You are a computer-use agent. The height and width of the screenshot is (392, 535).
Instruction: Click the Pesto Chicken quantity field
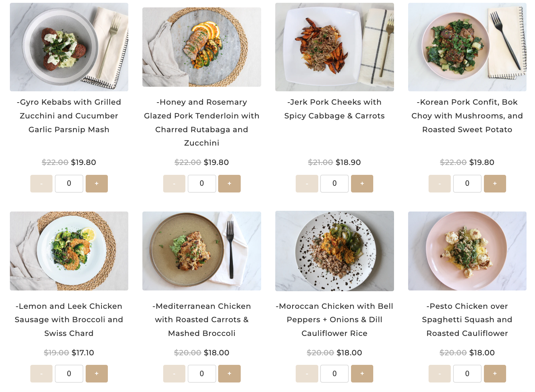point(467,374)
